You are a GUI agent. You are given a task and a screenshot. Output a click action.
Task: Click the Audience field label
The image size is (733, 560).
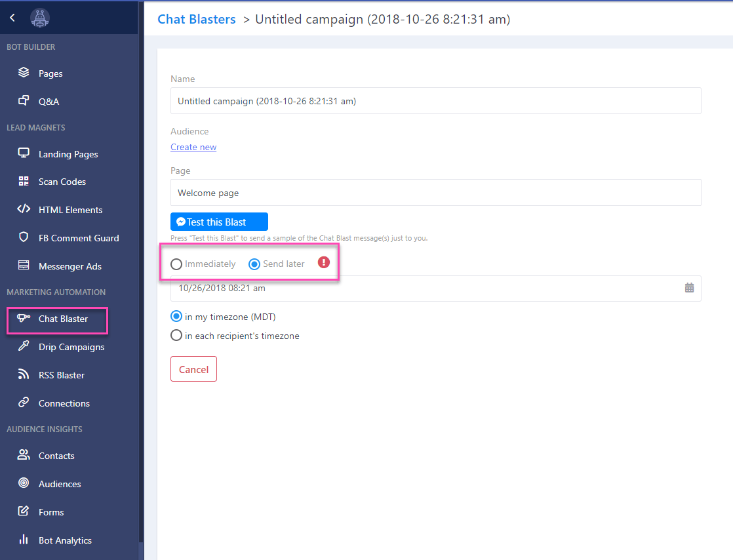pos(189,131)
